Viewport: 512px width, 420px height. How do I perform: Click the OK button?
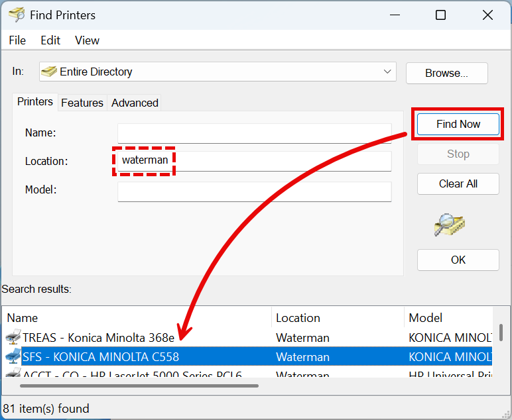click(458, 260)
